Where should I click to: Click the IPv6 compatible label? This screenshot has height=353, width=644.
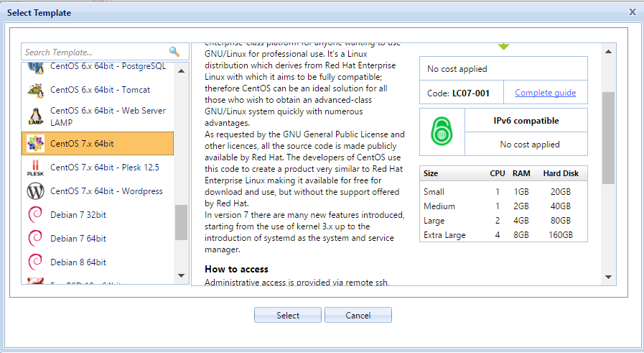pos(526,121)
